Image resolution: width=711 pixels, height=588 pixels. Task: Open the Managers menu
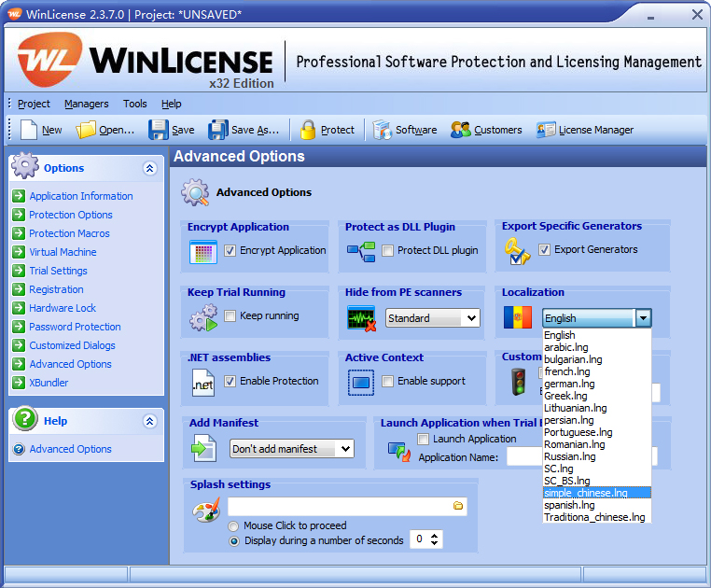(x=86, y=104)
